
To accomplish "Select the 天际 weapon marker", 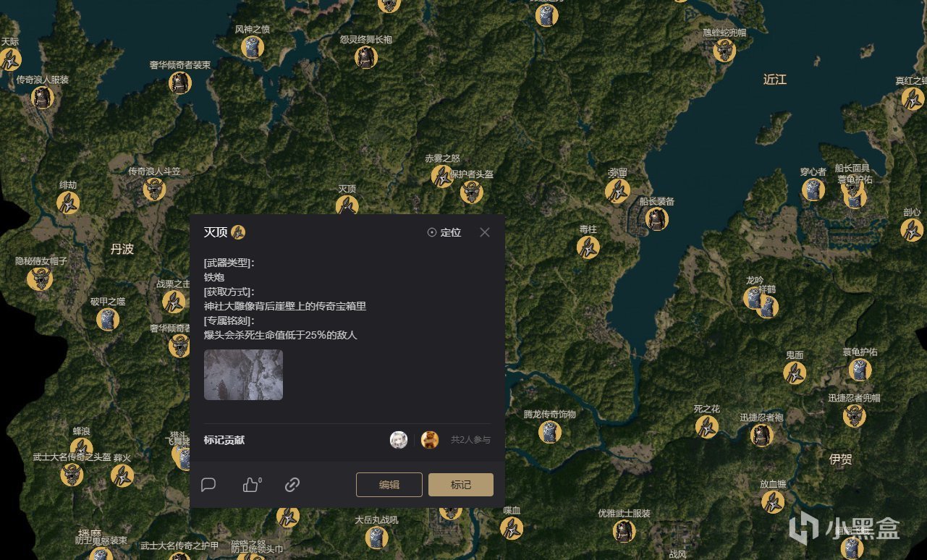I will coord(9,59).
